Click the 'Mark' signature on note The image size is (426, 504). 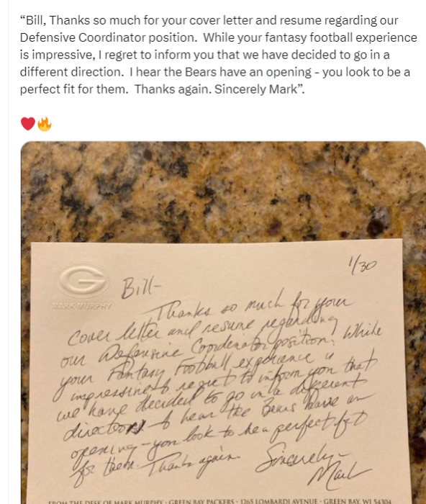(337, 474)
